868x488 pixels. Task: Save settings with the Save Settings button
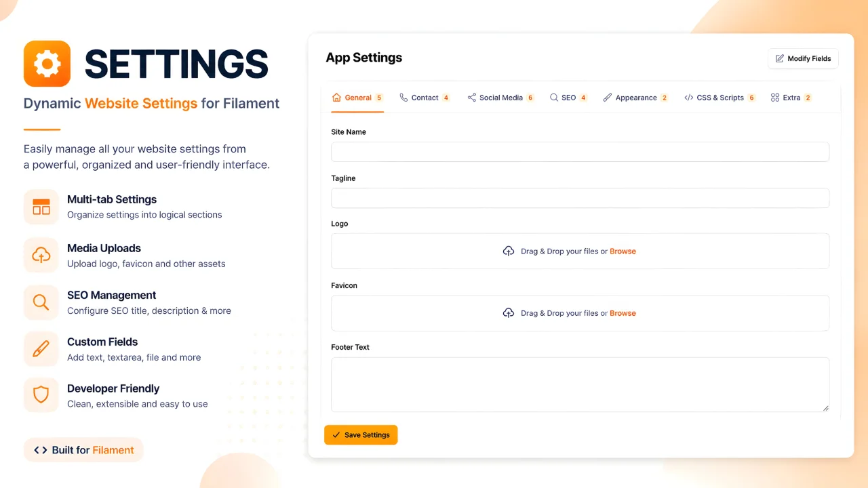(x=361, y=435)
